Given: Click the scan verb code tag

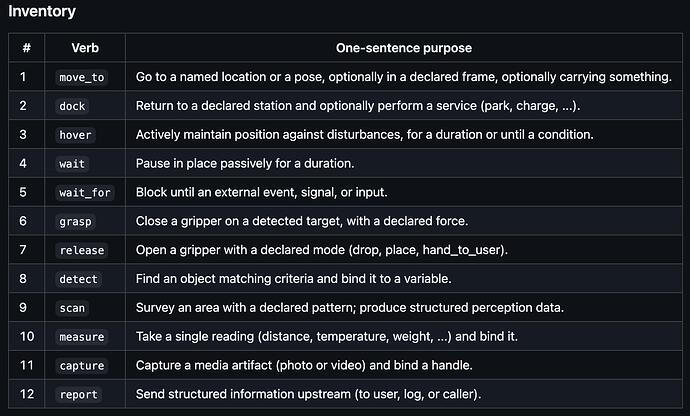Looking at the screenshot, I should 72,308.
